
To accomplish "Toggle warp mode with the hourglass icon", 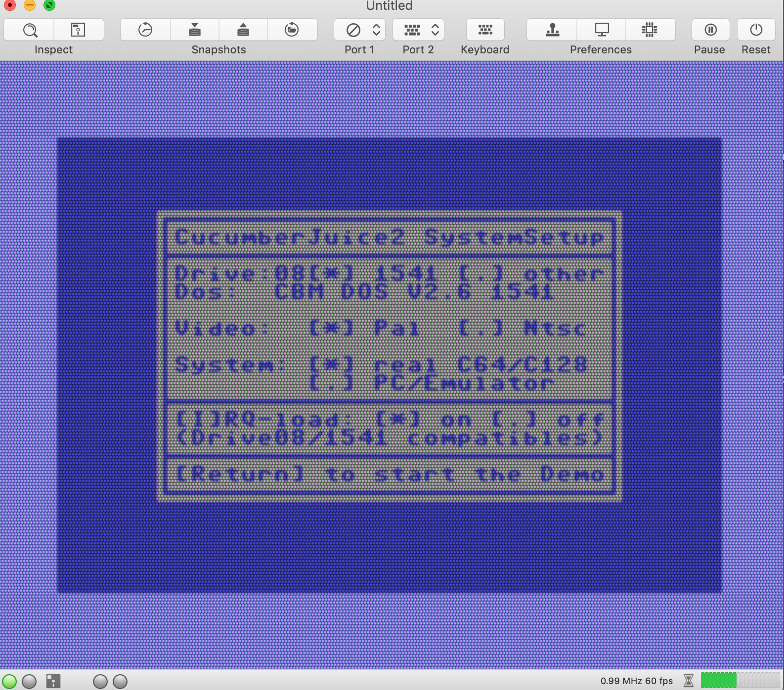I will tap(688, 681).
